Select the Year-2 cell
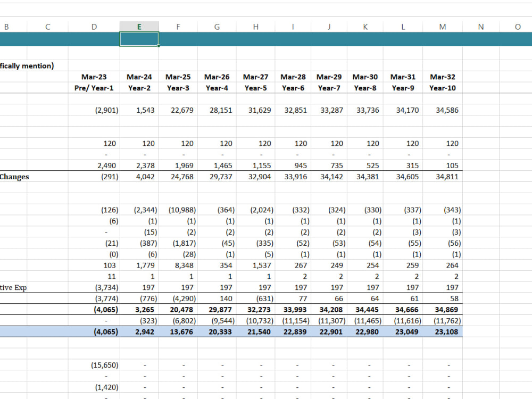The height and width of the screenshot is (399, 532). click(x=139, y=88)
